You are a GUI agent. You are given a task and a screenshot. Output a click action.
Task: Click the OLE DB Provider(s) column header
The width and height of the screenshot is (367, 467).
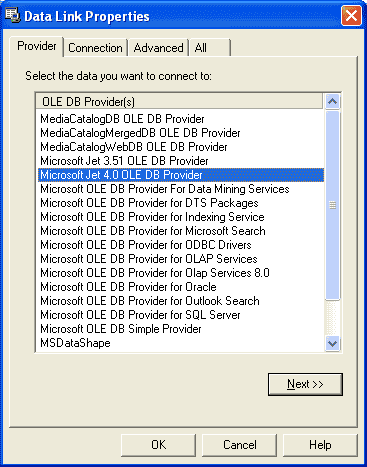tap(179, 102)
